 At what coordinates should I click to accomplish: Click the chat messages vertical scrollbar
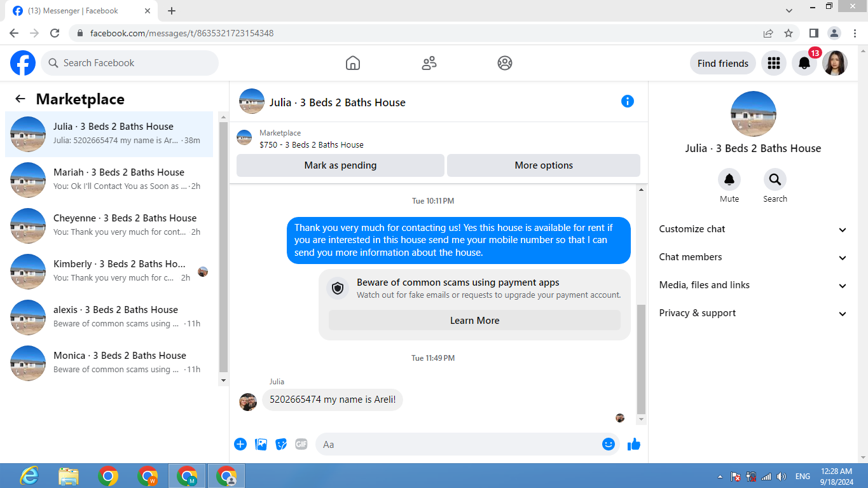pyautogui.click(x=641, y=359)
